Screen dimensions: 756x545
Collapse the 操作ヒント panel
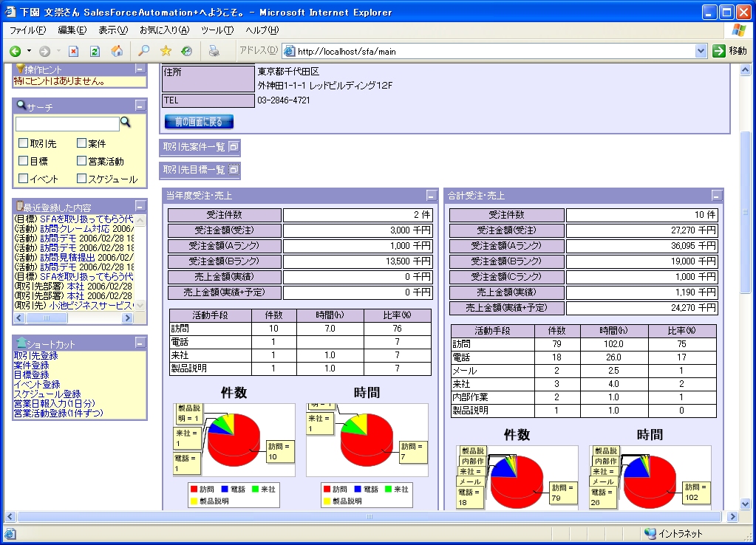140,69
